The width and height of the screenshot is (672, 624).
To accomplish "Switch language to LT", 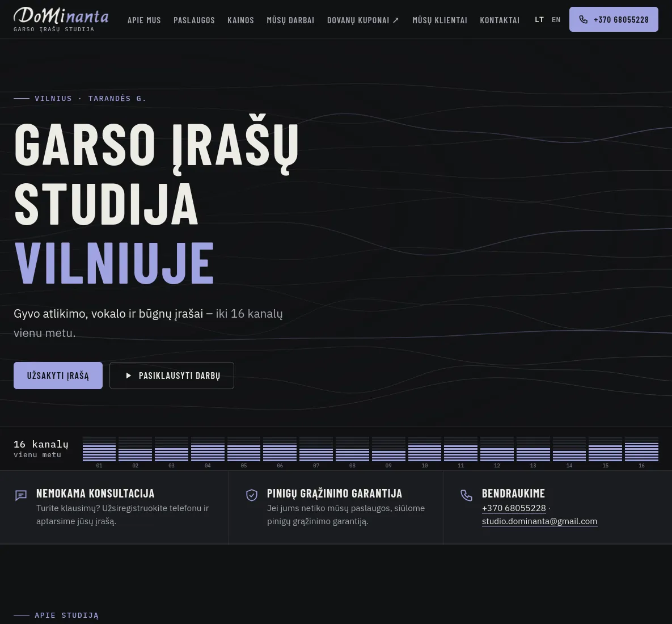I will pyautogui.click(x=539, y=20).
